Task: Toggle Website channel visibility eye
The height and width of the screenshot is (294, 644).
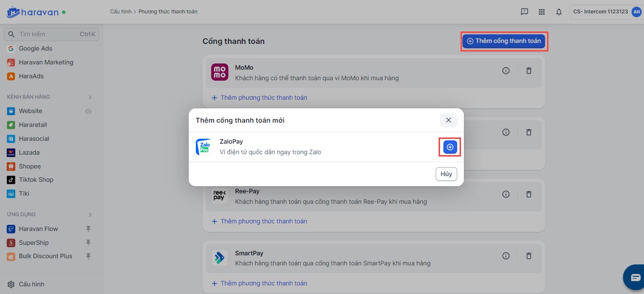Action: pyautogui.click(x=88, y=111)
